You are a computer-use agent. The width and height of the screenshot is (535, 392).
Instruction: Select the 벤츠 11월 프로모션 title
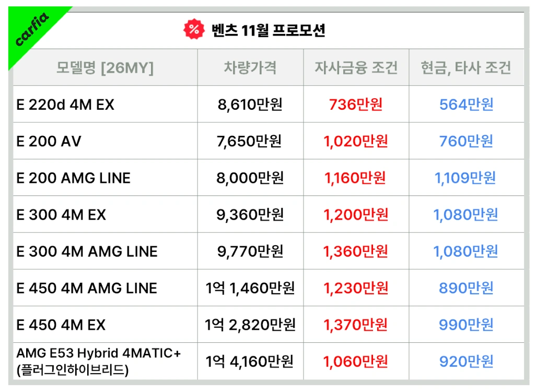coord(269,30)
